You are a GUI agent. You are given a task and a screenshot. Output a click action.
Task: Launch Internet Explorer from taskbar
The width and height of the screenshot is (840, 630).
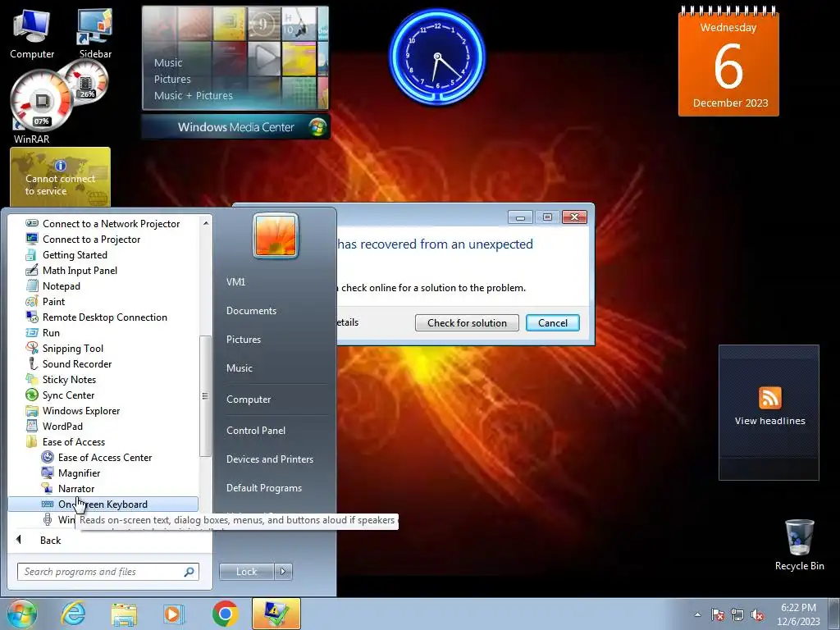pos(73,614)
